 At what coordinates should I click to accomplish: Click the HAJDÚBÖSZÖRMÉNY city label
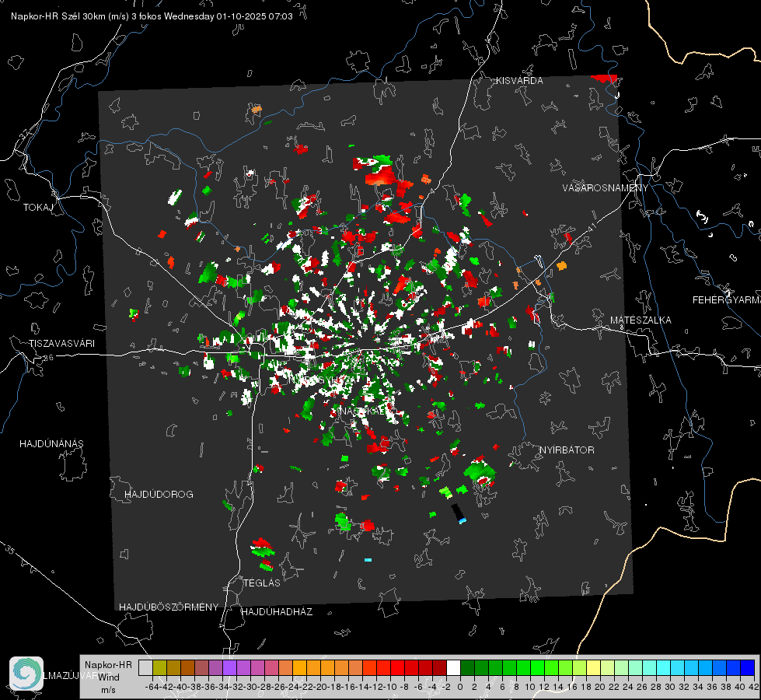pos(169,607)
